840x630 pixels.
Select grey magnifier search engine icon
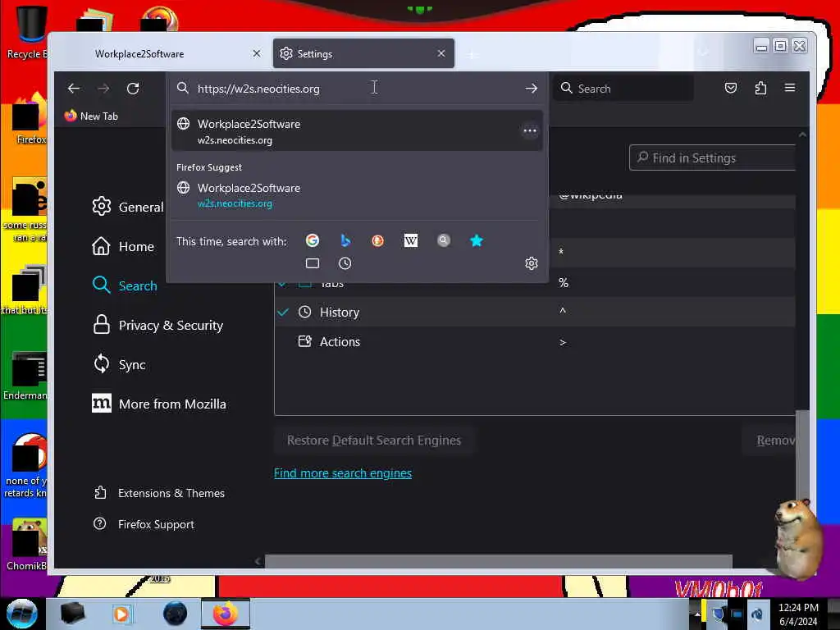[x=444, y=240]
